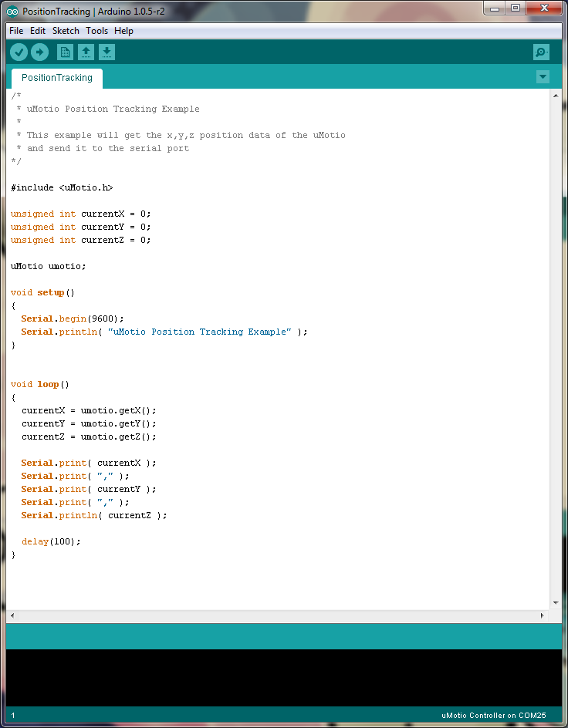Viewport: 568px width, 728px height.
Task: Open the tab options dropdown arrow
Action: tap(543, 76)
